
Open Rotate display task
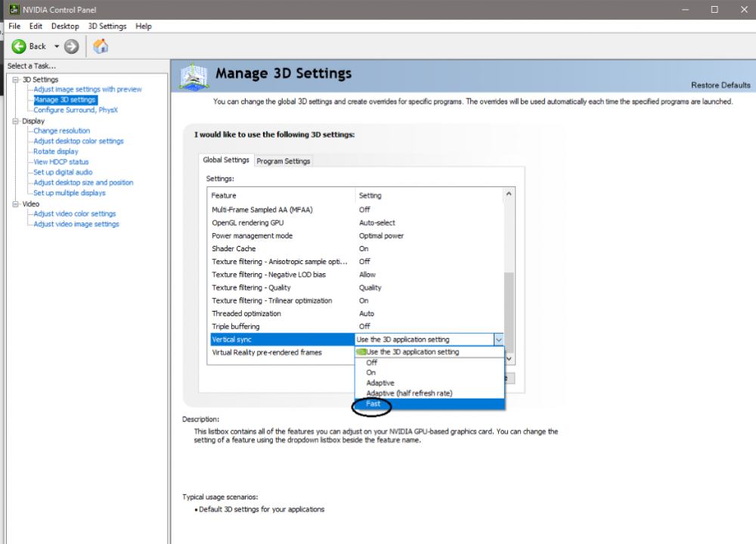tap(56, 151)
